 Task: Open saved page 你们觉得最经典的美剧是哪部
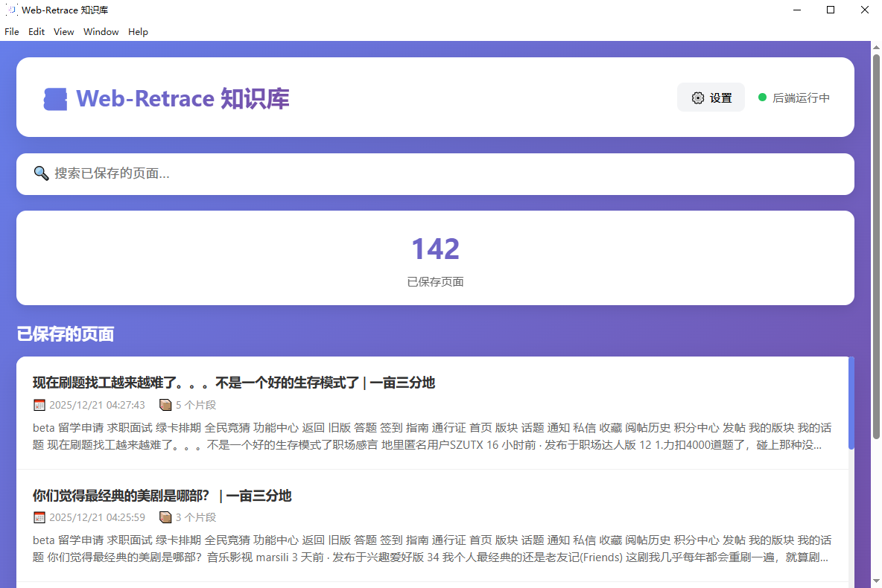pos(162,496)
